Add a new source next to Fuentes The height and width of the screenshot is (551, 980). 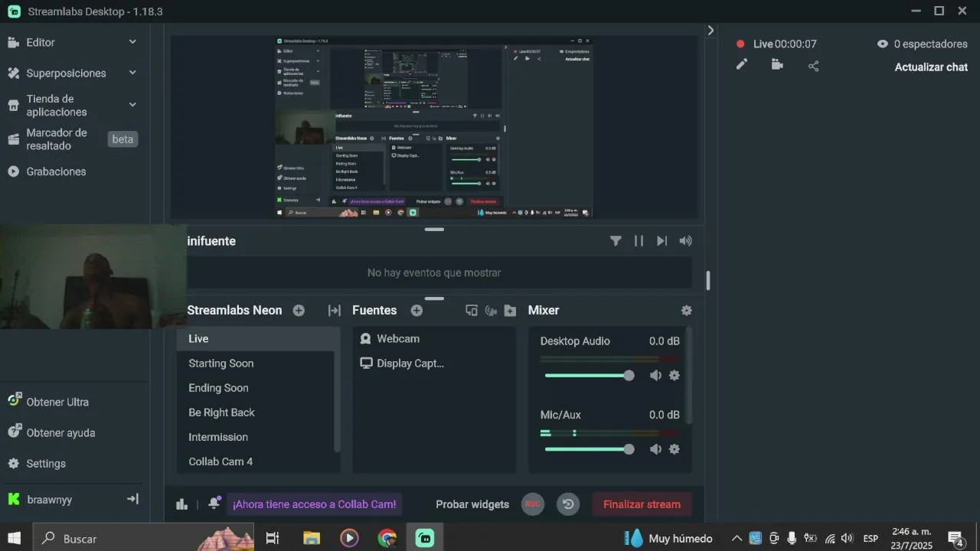tap(416, 311)
